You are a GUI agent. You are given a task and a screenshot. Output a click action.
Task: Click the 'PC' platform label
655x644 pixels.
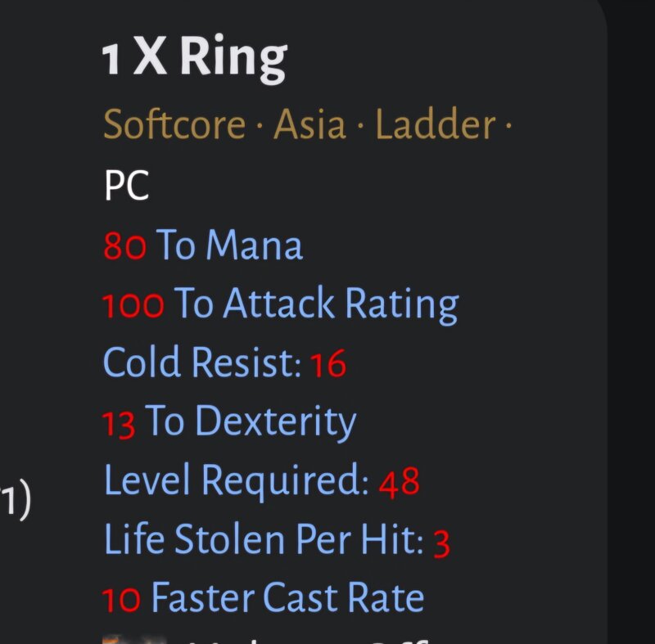pyautogui.click(x=127, y=185)
